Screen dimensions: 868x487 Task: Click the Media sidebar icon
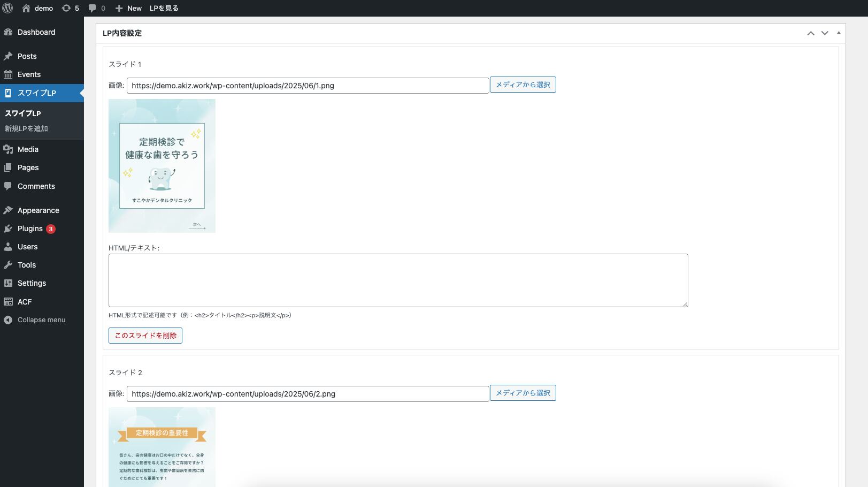pos(8,149)
